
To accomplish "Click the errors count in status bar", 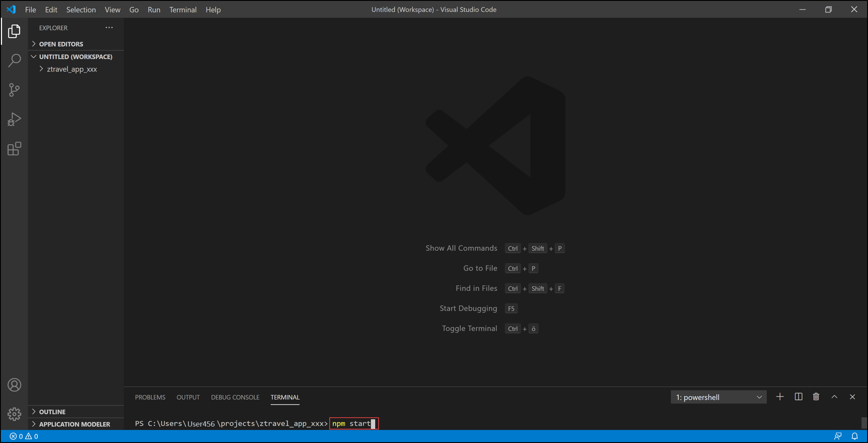I will pyautogui.click(x=16, y=436).
